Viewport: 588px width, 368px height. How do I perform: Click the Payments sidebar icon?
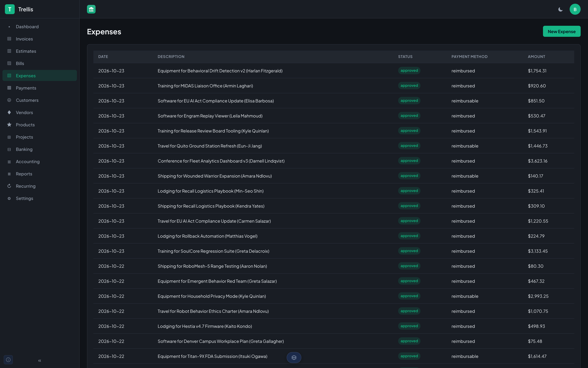(9, 88)
